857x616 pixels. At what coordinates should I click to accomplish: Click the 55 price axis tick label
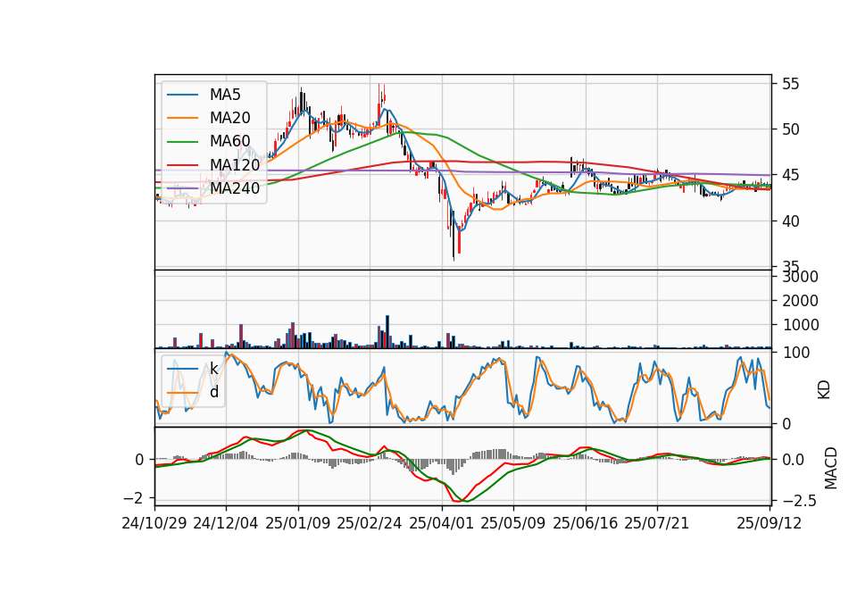(x=790, y=84)
